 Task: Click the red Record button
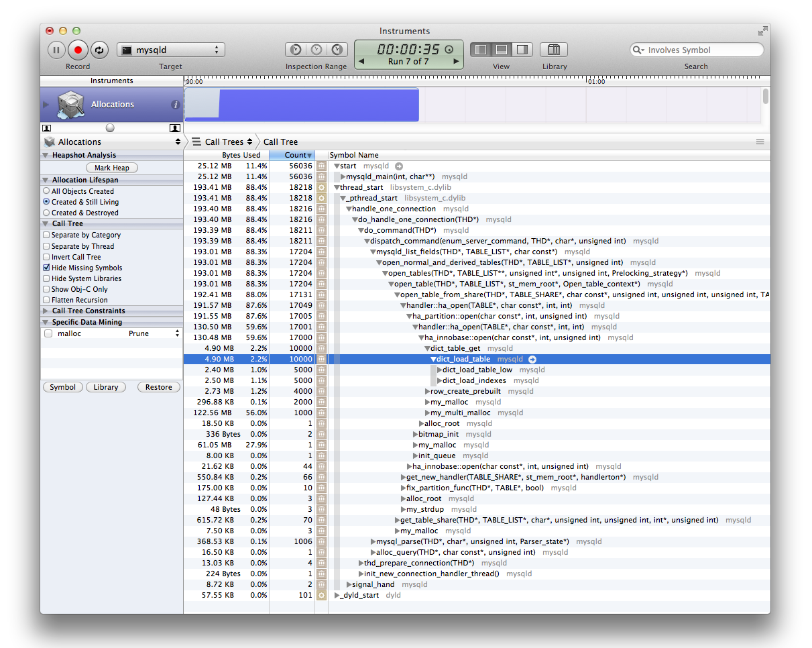(78, 50)
